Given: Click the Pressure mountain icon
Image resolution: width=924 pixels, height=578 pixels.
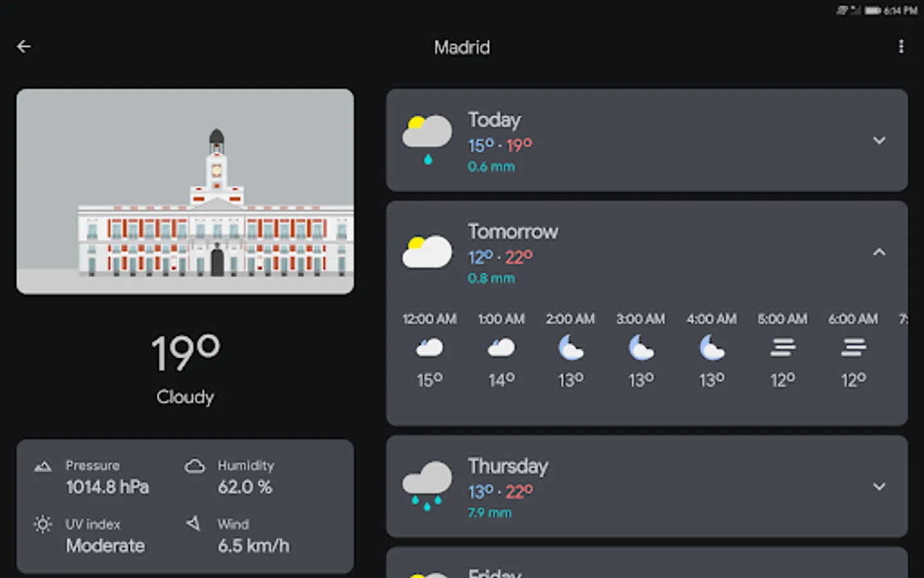Looking at the screenshot, I should [42, 466].
